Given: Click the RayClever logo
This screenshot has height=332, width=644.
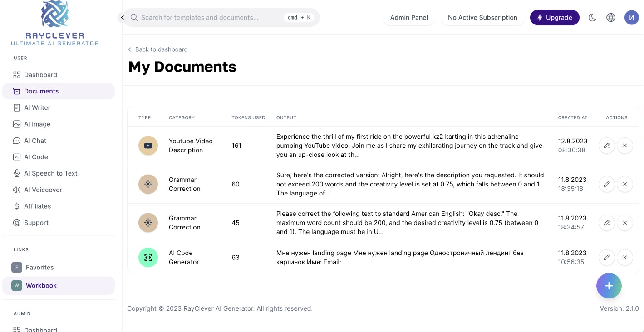Looking at the screenshot, I should (x=55, y=24).
